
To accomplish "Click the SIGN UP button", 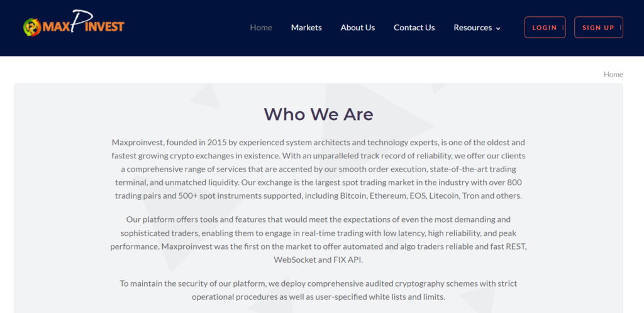I will click(x=599, y=27).
